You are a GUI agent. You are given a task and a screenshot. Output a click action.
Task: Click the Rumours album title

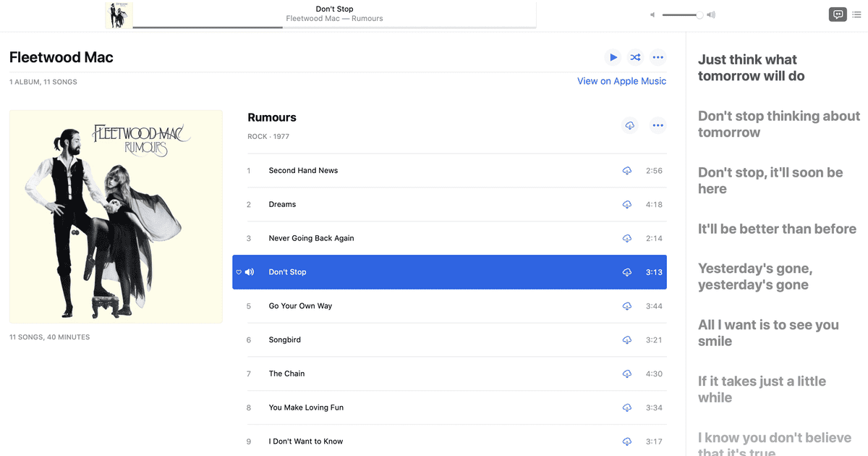(272, 117)
